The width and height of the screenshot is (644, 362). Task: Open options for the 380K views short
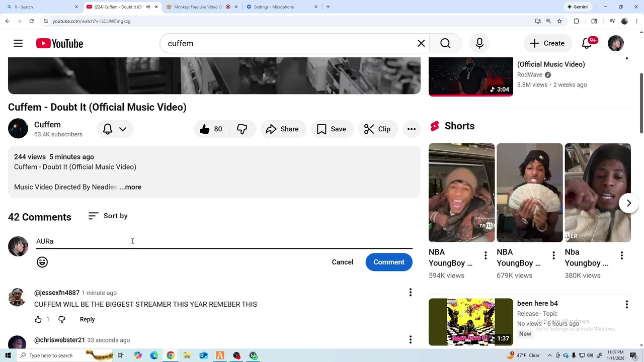[x=622, y=256]
